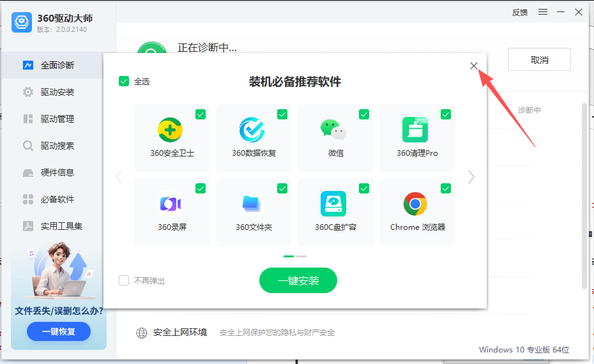Select the first green page indicator

pyautogui.click(x=289, y=257)
